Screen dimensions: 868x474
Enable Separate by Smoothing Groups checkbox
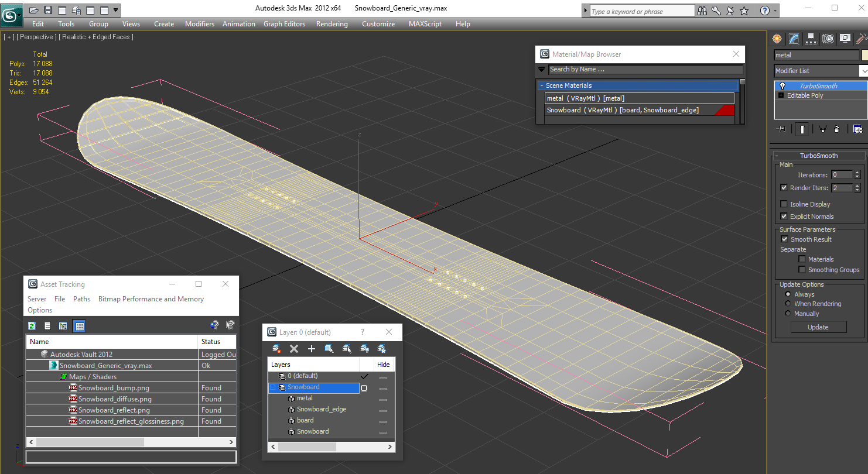coord(802,270)
